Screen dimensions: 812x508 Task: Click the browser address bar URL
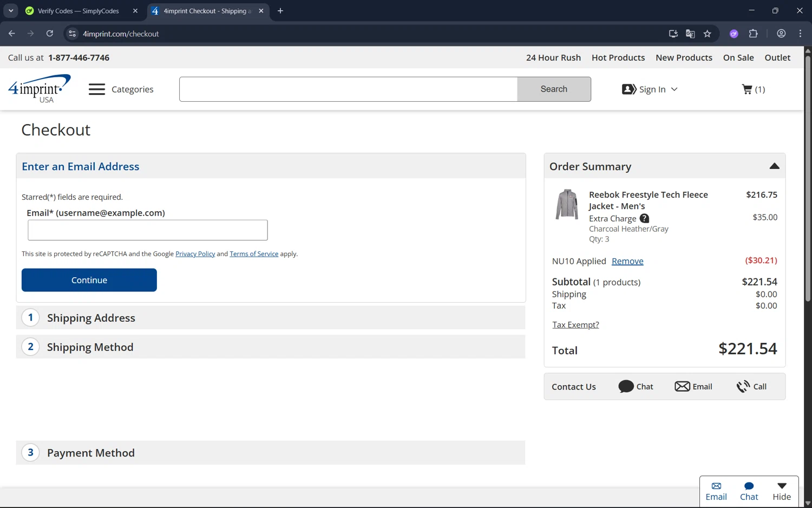point(121,34)
